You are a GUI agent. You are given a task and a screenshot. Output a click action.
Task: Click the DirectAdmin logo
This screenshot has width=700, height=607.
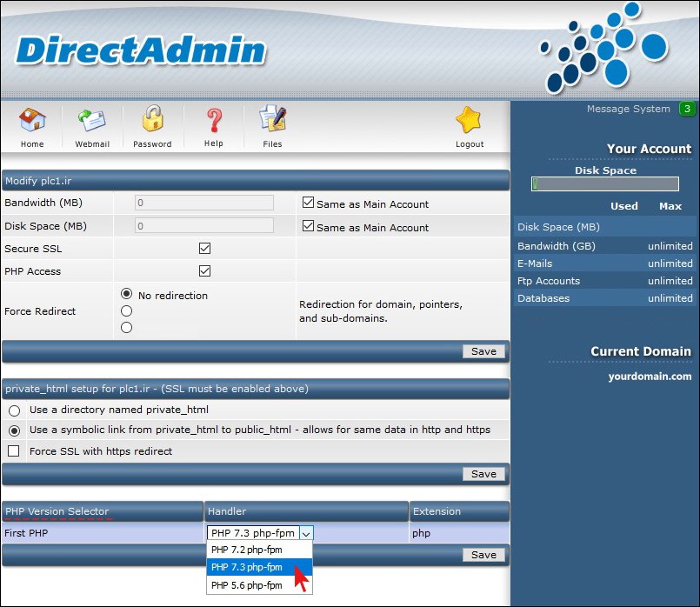pos(141,50)
